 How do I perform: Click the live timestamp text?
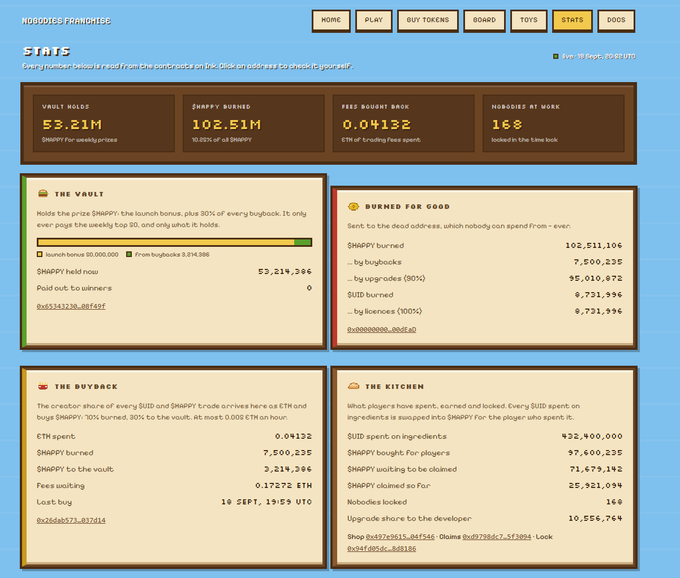pyautogui.click(x=599, y=56)
